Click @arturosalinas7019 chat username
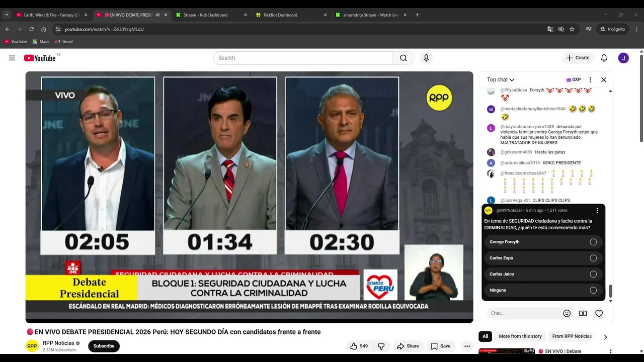This screenshot has height=362, width=644. (x=520, y=163)
